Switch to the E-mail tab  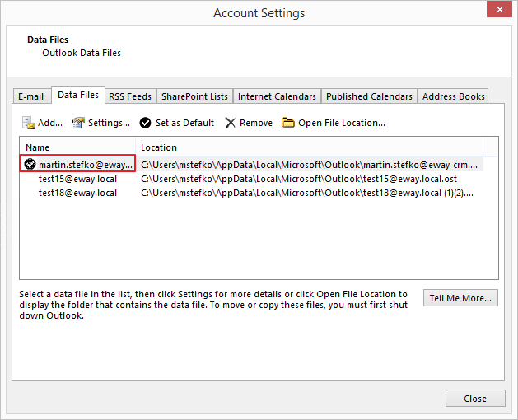(x=30, y=96)
